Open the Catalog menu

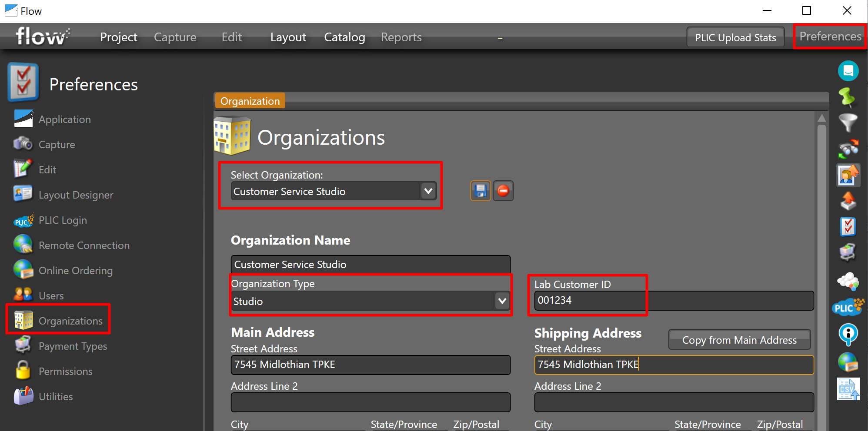tap(344, 37)
